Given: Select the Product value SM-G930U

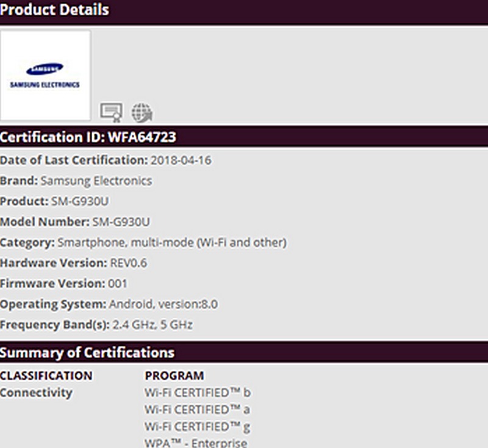Looking at the screenshot, I should [x=80, y=201].
